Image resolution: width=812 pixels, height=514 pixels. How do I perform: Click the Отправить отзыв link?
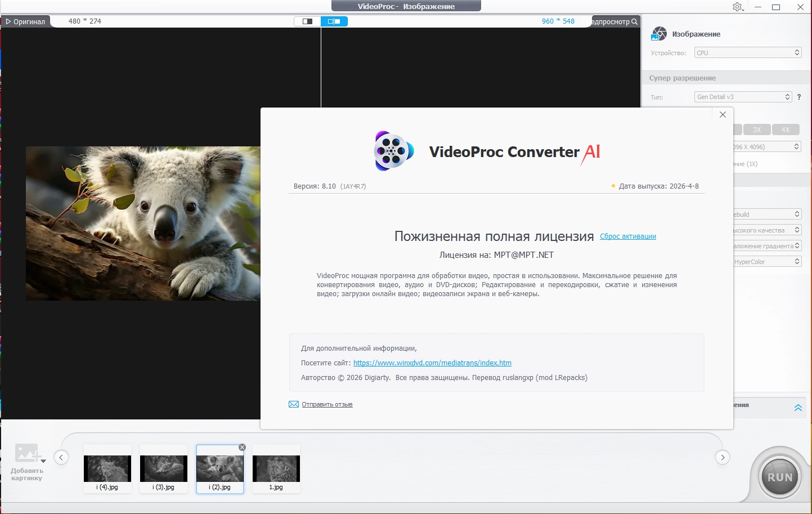tap(327, 404)
